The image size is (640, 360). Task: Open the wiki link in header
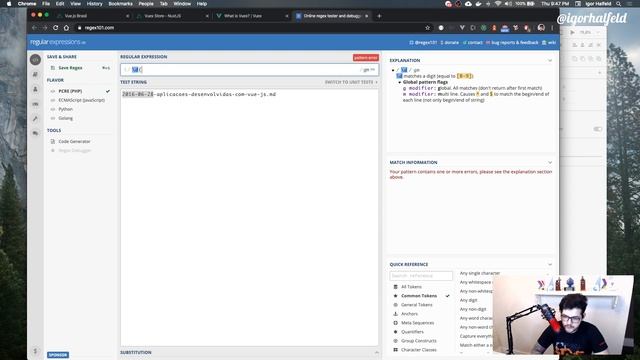[549, 42]
